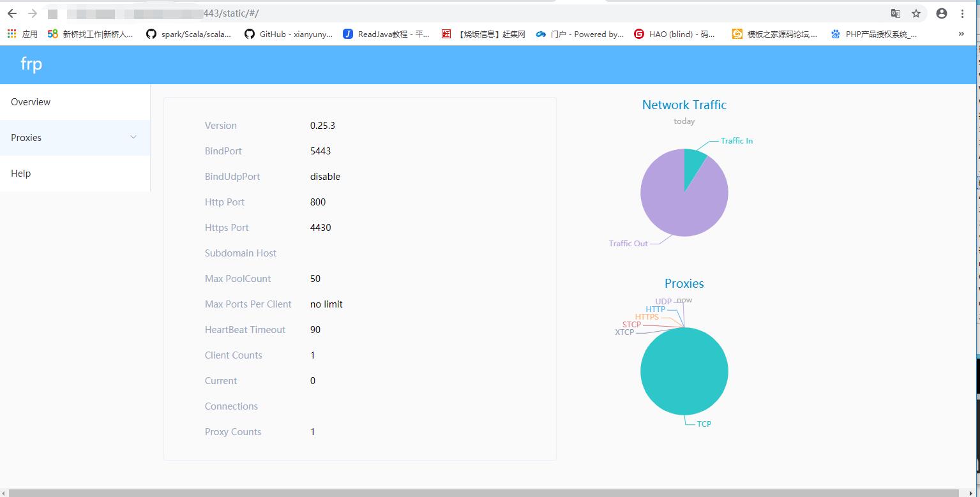Viewport: 980px width, 497px height.
Task: Click the back navigation arrow
Action: [13, 13]
